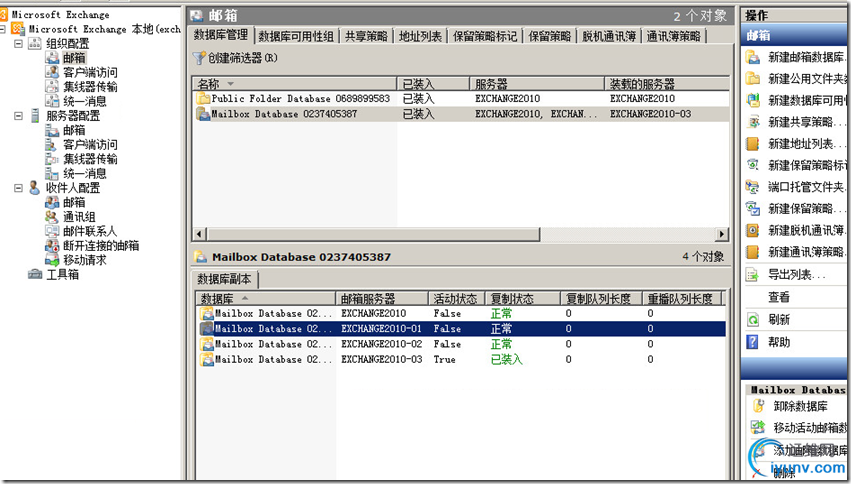Image resolution: width=851 pixels, height=484 pixels.
Task: Click the 邮箱服务器 column header
Action: (x=382, y=298)
